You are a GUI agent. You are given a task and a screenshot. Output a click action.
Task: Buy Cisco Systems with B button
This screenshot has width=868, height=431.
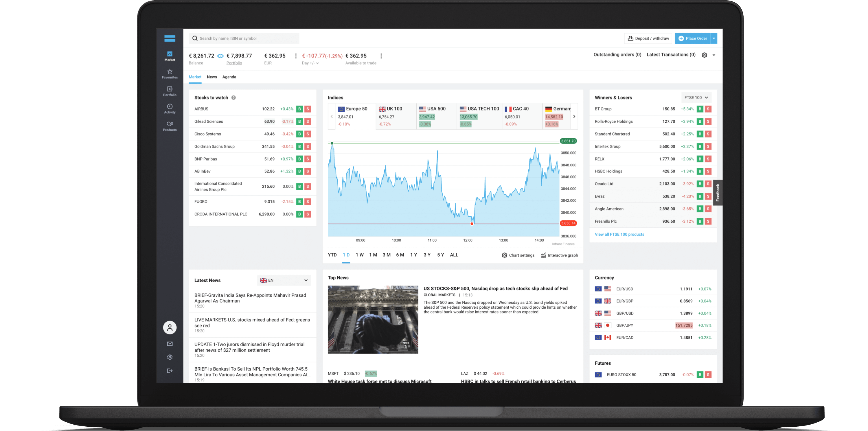(299, 134)
